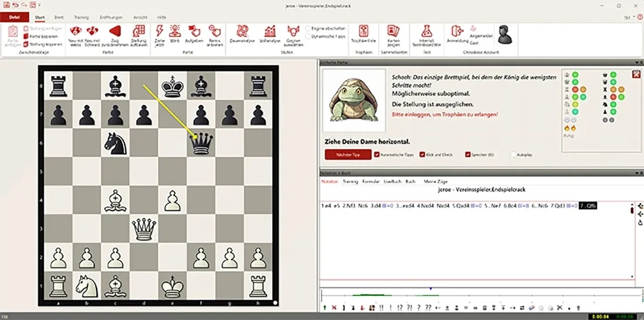Open Gegner auswählen opponent selection
The height and width of the screenshot is (320, 644).
point(294,35)
